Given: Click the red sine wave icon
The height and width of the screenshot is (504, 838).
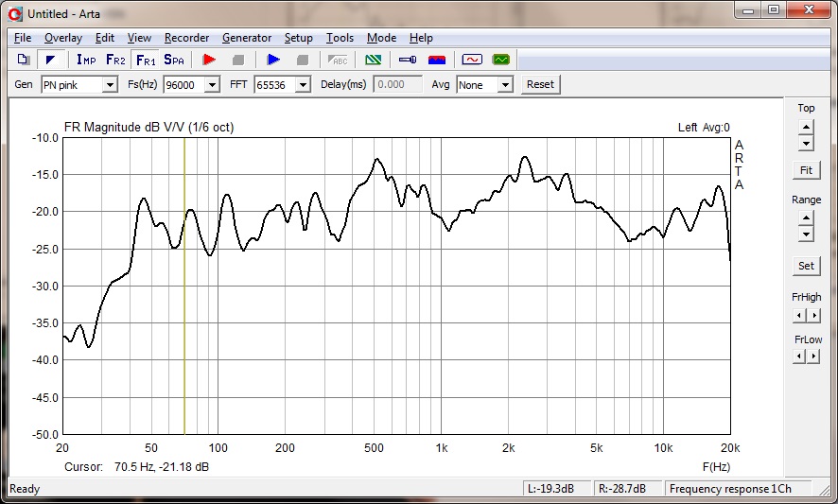Looking at the screenshot, I should tap(472, 60).
